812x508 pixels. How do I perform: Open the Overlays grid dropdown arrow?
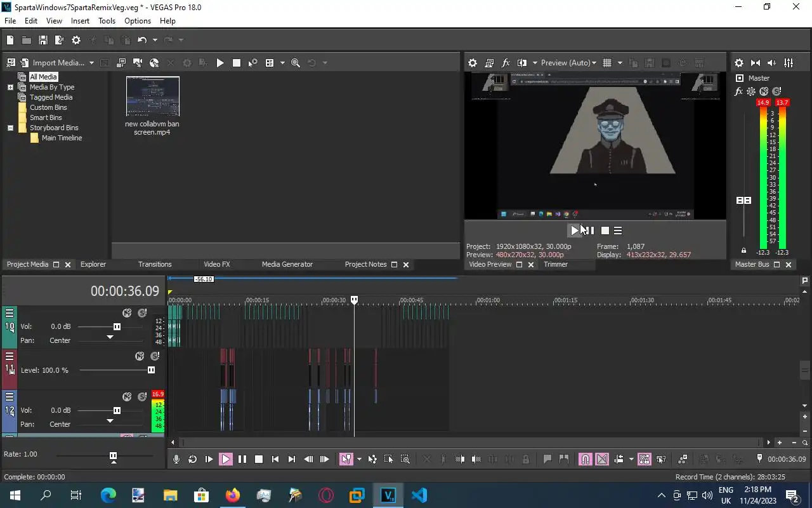click(620, 63)
